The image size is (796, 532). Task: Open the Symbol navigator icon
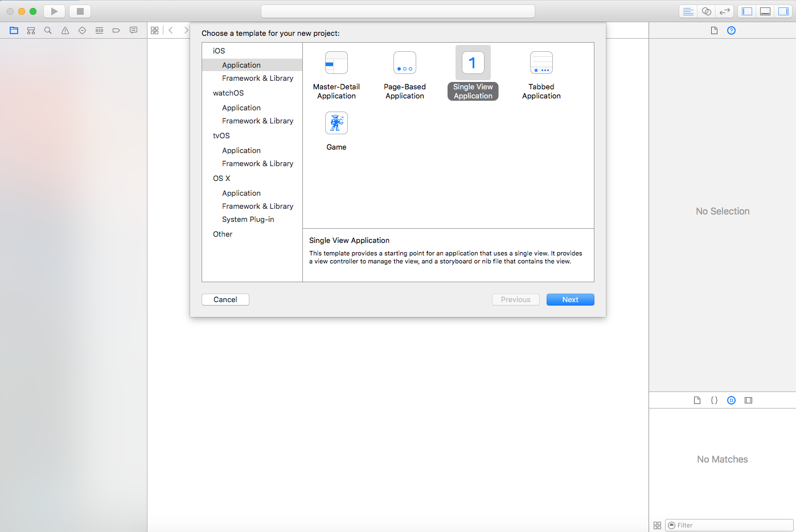pos(31,30)
